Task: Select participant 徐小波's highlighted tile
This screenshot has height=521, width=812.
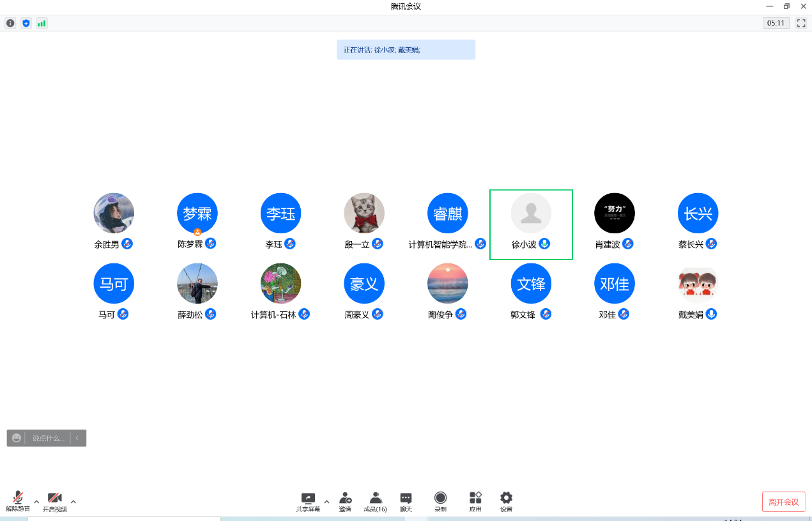Action: click(531, 224)
